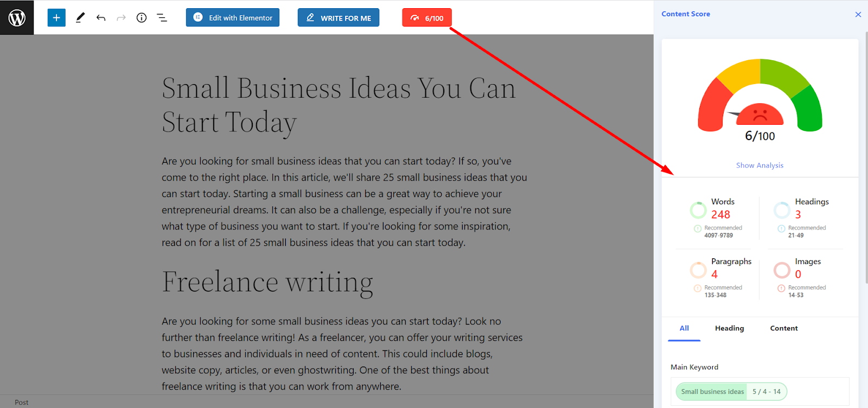
Task: Open the document details info icon
Action: click(x=142, y=18)
